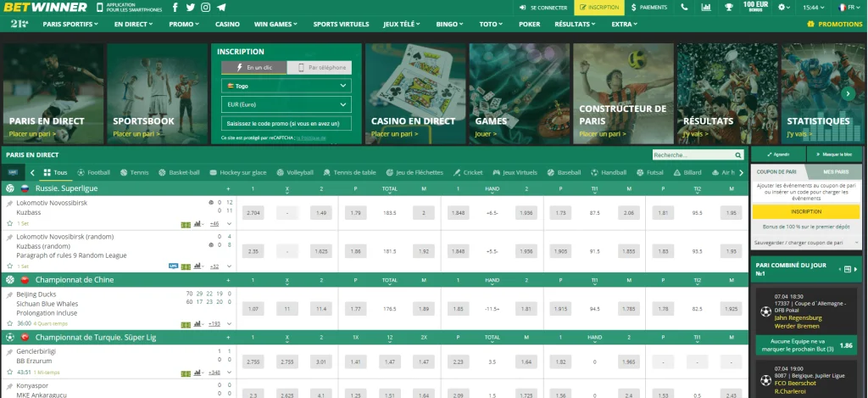Pin the Genclerbirligi match
Image resolution: width=868 pixels, height=398 pixels.
tap(9, 352)
